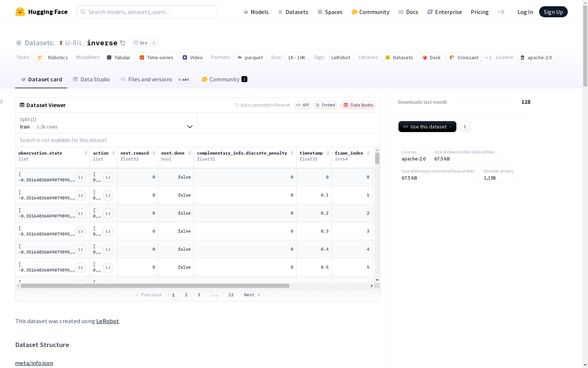Expand action JSON in the timestamp 0 row
588x368 pixels.
pos(108,177)
